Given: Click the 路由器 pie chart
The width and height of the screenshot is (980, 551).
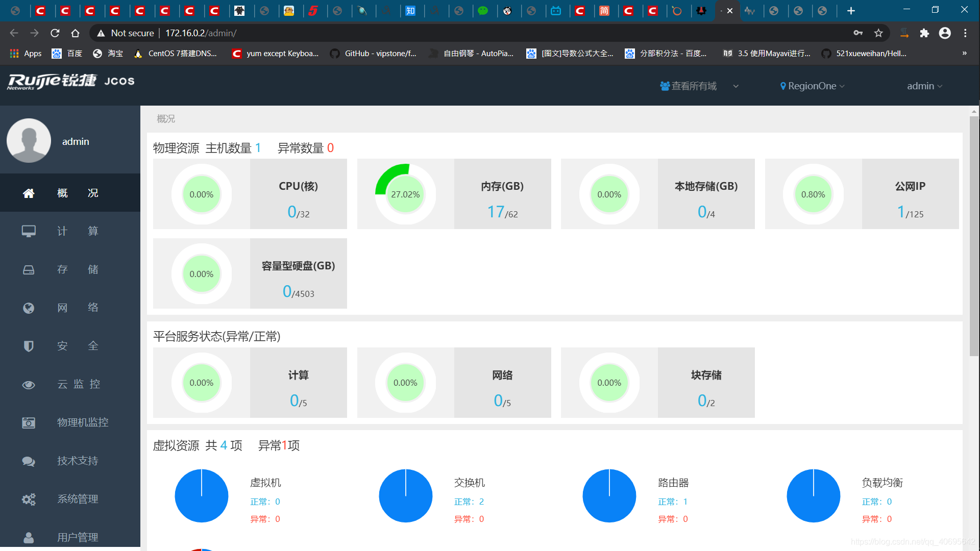Looking at the screenshot, I should click(609, 495).
